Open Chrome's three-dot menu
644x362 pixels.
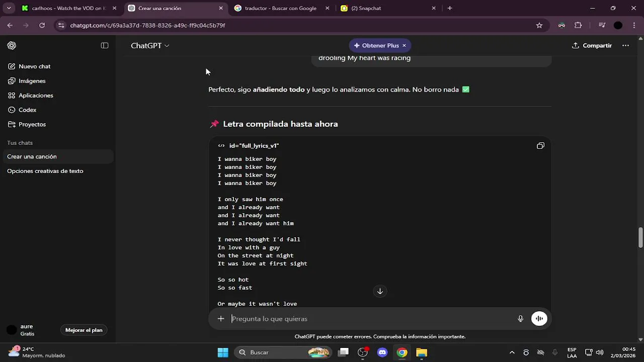click(634, 25)
